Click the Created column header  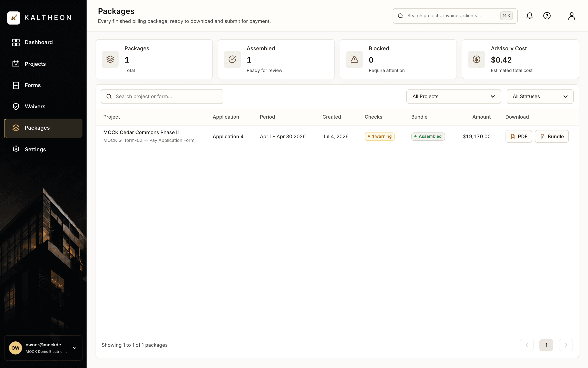pos(331,117)
